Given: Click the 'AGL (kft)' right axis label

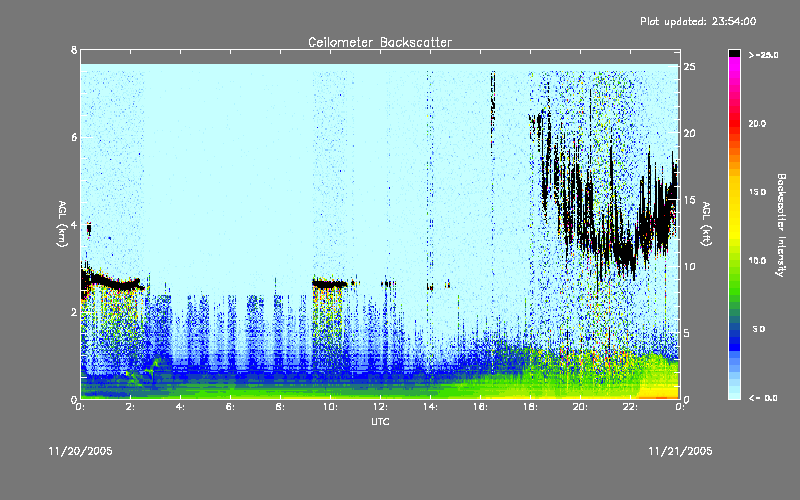Looking at the screenshot, I should (x=706, y=223).
